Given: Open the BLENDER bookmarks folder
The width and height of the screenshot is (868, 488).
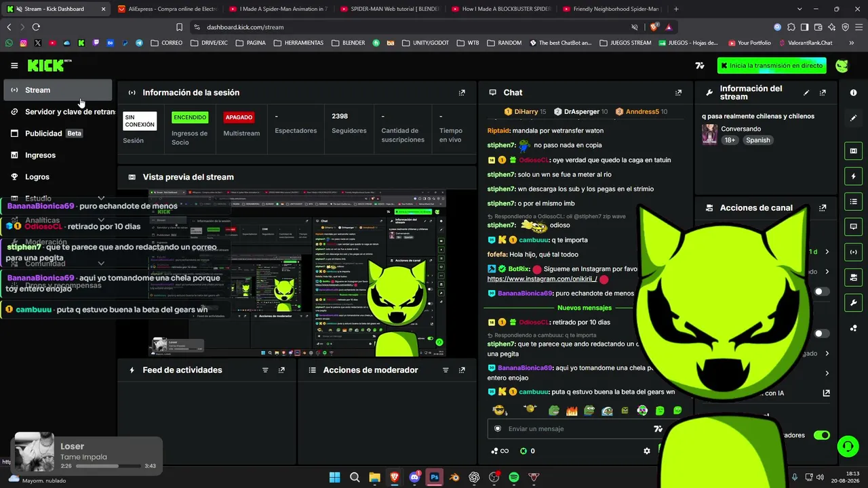Looking at the screenshot, I should pos(349,43).
